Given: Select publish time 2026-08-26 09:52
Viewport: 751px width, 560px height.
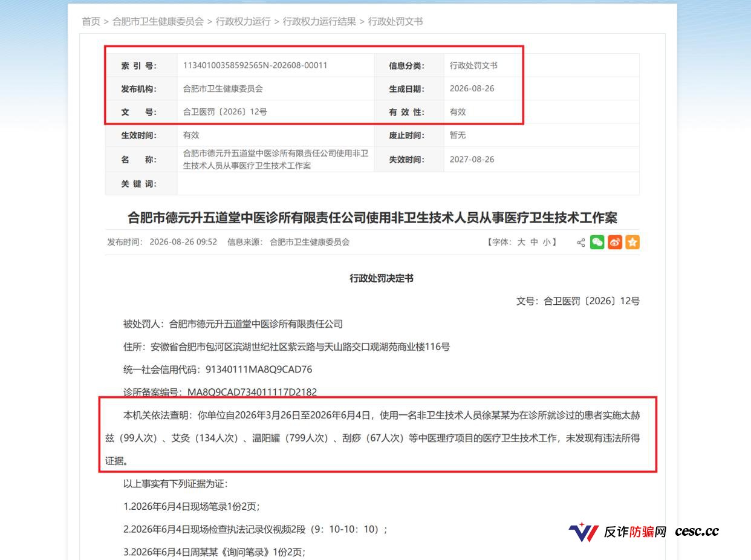Looking at the screenshot, I should pos(183,242).
